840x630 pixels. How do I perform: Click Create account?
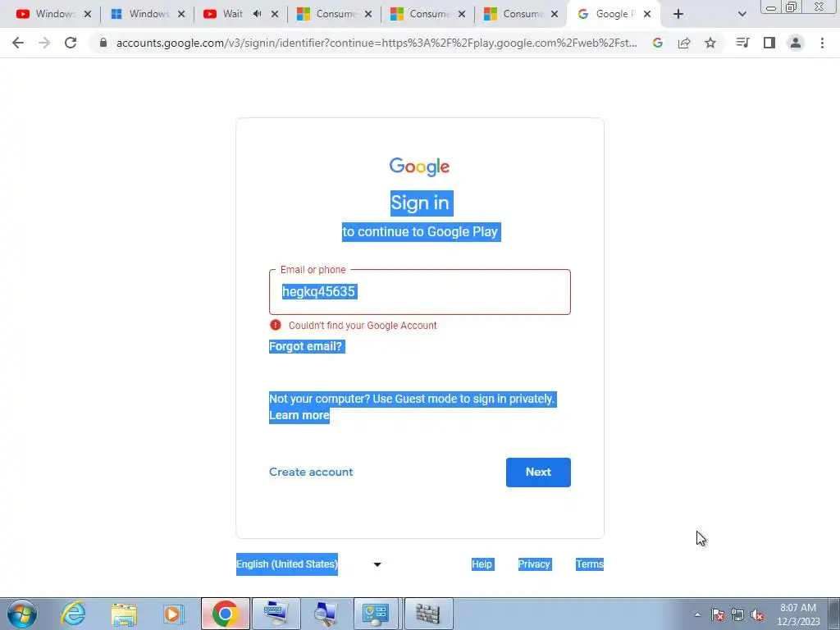pyautogui.click(x=311, y=472)
